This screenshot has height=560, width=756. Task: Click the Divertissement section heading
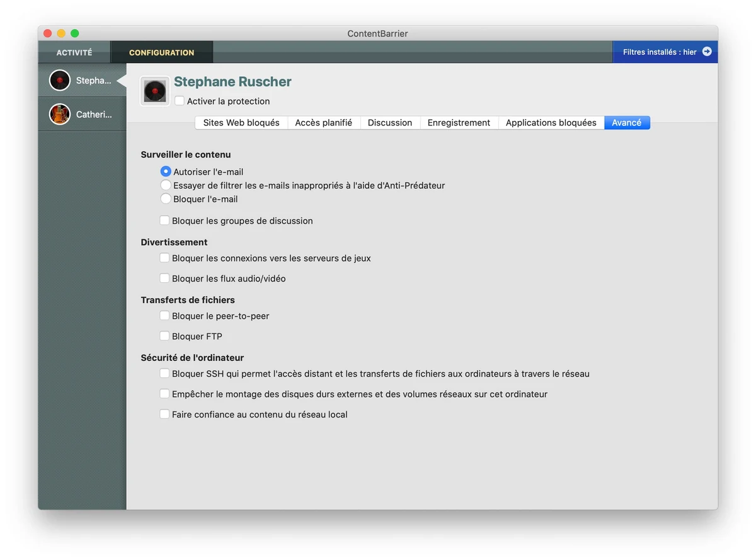click(174, 242)
